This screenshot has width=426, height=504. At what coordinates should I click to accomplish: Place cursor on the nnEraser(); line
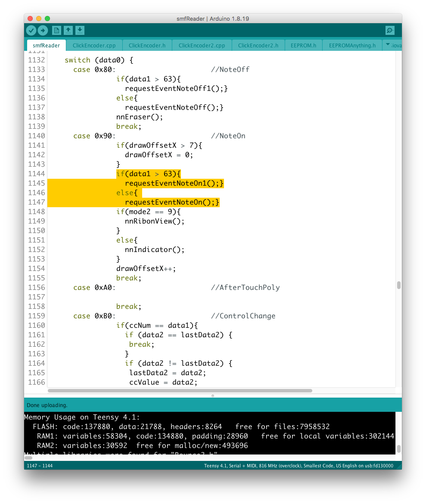pos(140,117)
